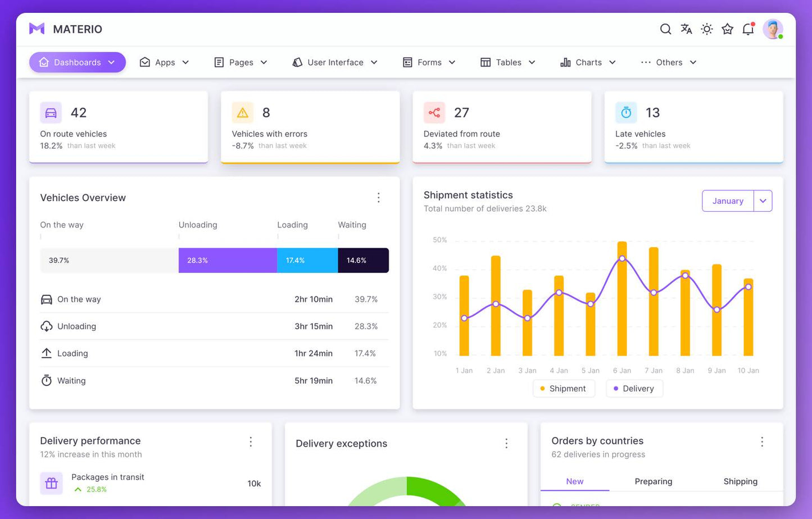Screen dimensions: 812x519
Task: Click the upload arrow icon in Loading row
Action: click(x=47, y=353)
